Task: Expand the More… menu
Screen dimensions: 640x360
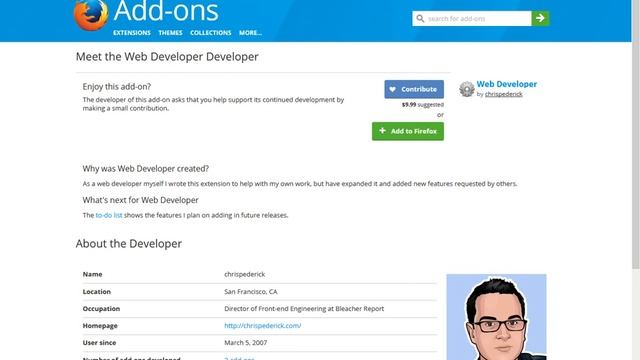Action: [250, 33]
